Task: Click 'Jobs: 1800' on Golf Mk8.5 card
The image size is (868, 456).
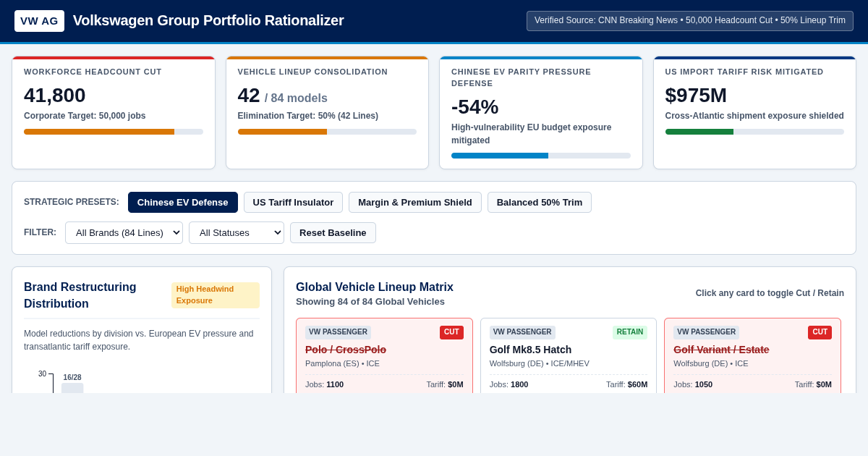Action: pyautogui.click(x=509, y=384)
